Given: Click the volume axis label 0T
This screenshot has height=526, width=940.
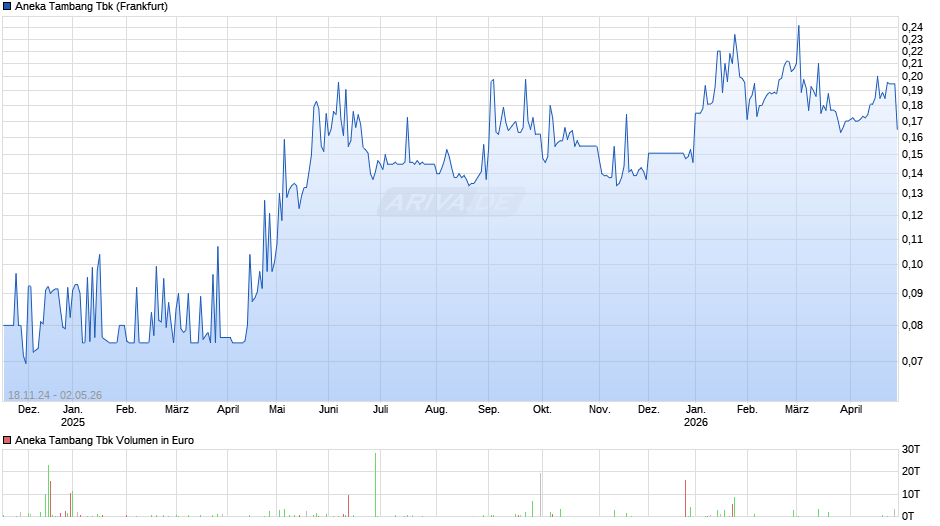Looking at the screenshot, I should (x=908, y=516).
